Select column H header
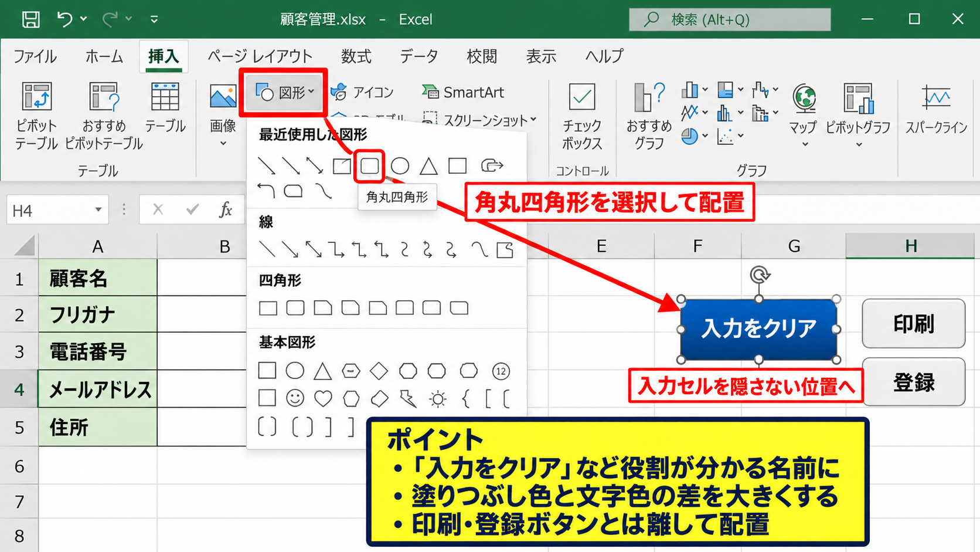 click(910, 246)
